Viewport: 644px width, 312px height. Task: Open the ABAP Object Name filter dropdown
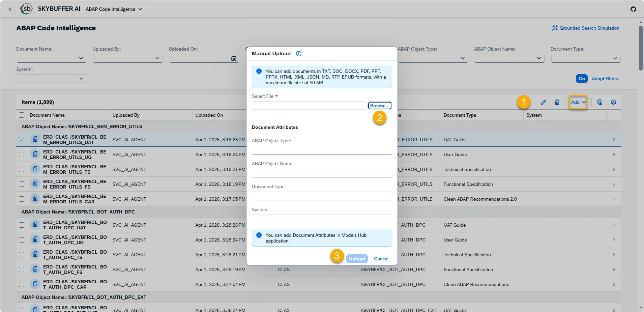coord(539,58)
